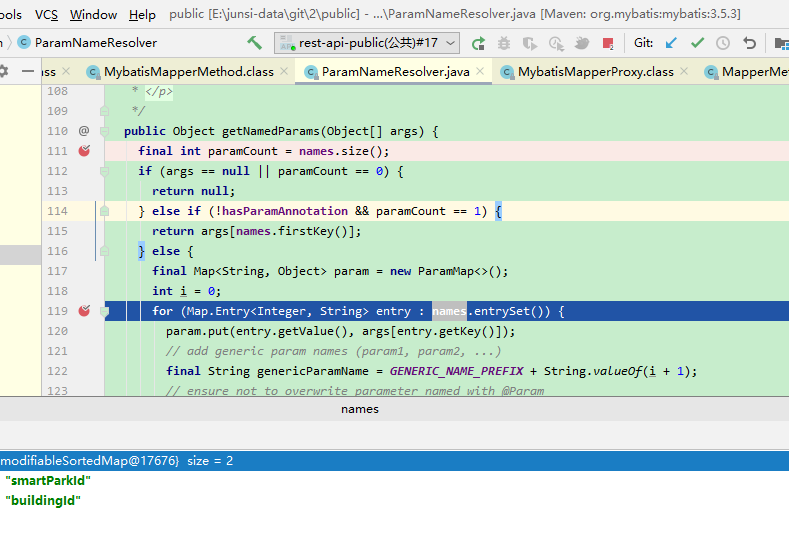Open the VCS menu
This screenshot has height=546, width=789.
tap(46, 15)
